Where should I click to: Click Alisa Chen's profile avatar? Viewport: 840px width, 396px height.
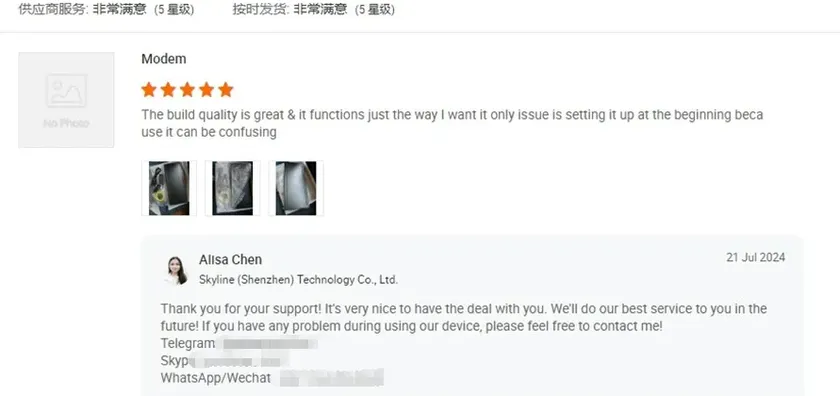coord(176,270)
